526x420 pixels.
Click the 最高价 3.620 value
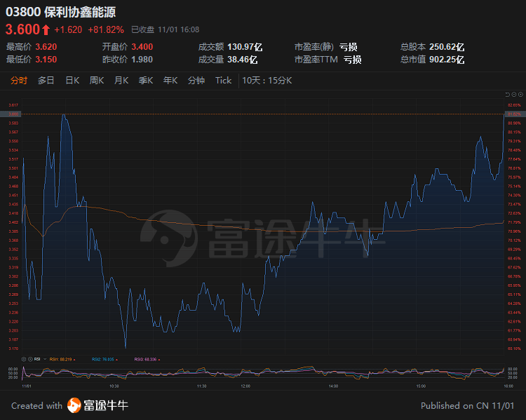point(46,47)
